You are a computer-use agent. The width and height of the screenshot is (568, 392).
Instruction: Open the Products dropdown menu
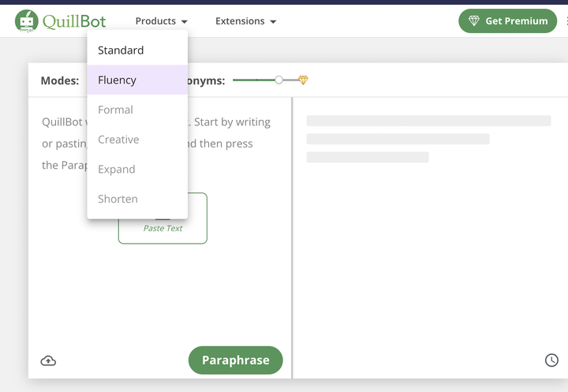[161, 21]
